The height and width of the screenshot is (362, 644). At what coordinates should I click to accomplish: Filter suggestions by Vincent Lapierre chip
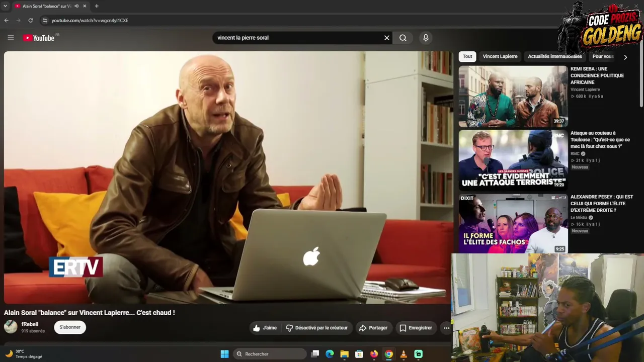coord(500,56)
